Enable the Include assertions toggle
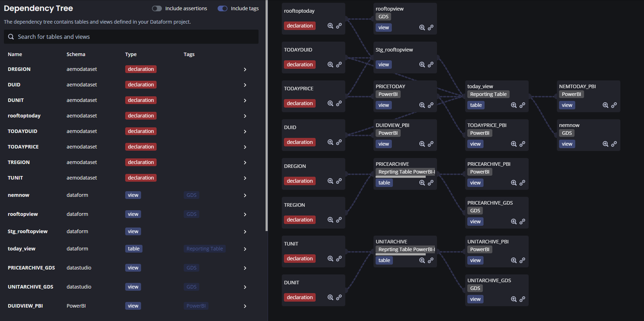 click(157, 8)
